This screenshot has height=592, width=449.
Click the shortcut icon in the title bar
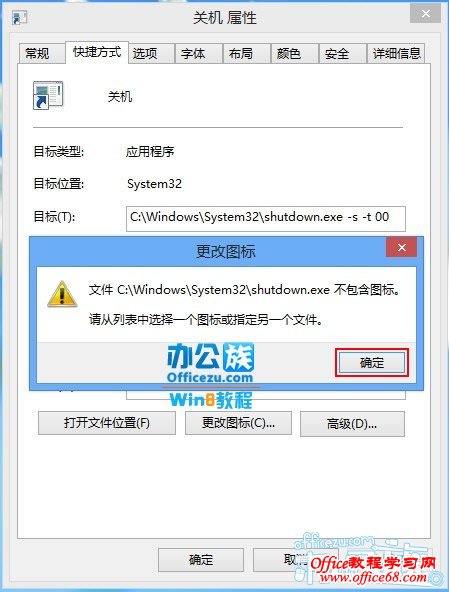20,17
